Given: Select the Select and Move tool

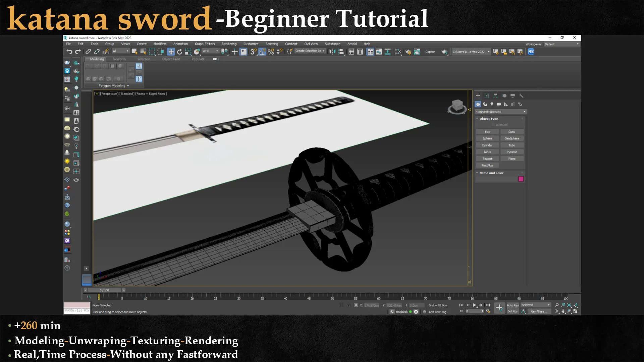Looking at the screenshot, I should tap(171, 52).
